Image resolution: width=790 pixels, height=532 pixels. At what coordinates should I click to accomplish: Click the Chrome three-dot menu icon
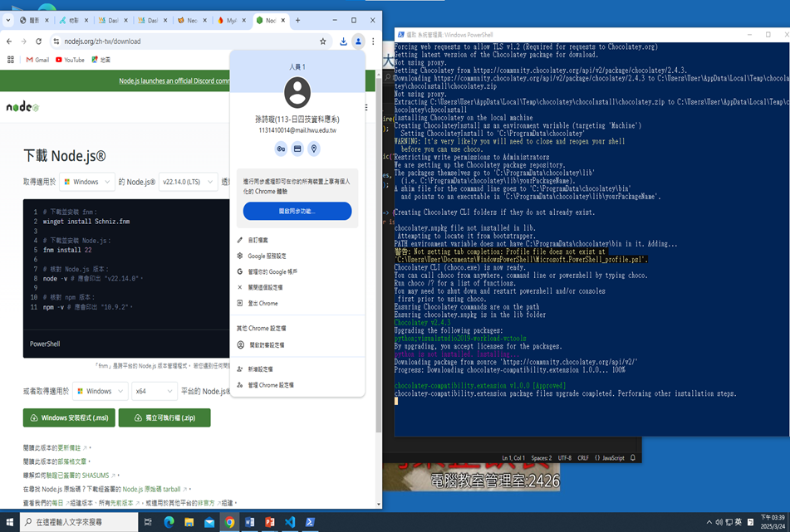[374, 41]
